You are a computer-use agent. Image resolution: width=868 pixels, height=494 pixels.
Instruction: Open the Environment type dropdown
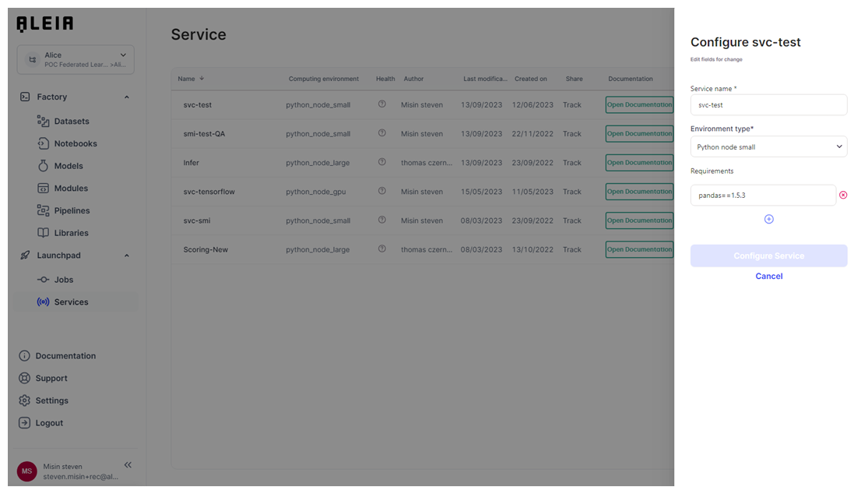coord(768,146)
